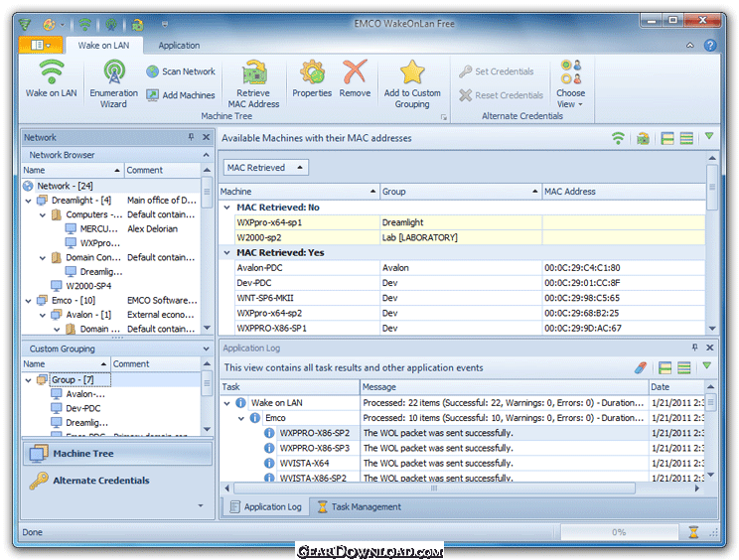Collapse the Custom Grouping section
Screen dimensions: 739x560
(207, 349)
